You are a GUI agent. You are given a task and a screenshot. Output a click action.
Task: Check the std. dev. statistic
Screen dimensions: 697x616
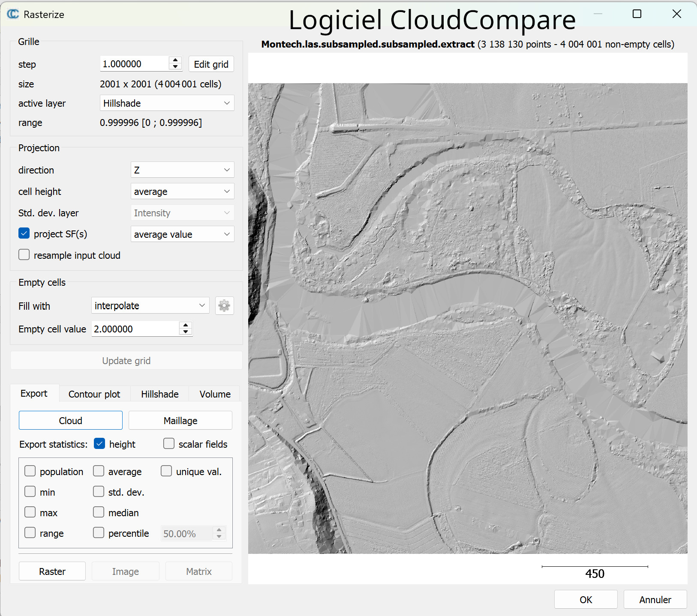point(99,492)
